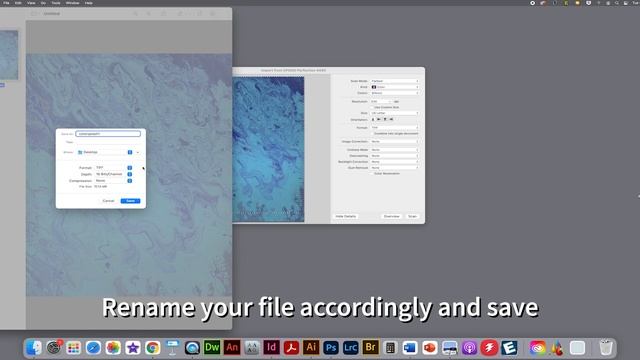Open the View menu
640x360 pixels.
pos(31,2)
